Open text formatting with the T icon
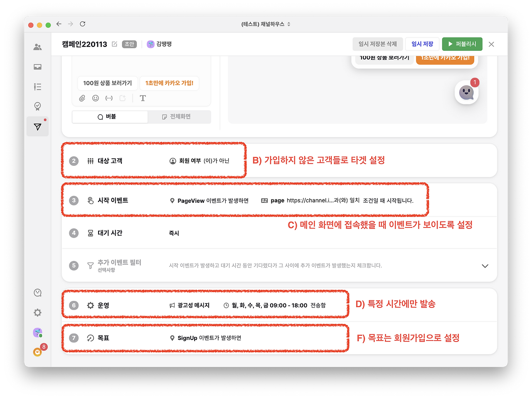This screenshot has width=532, height=399. 143,98
